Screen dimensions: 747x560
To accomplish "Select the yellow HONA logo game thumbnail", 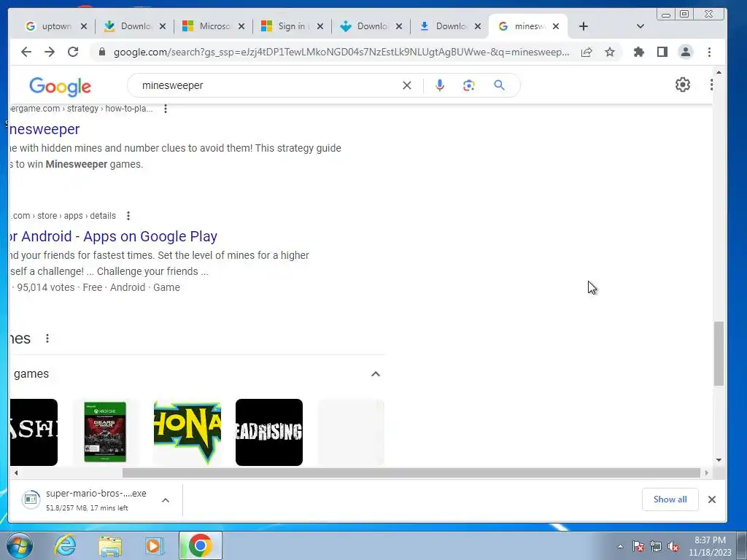I will 187,432.
